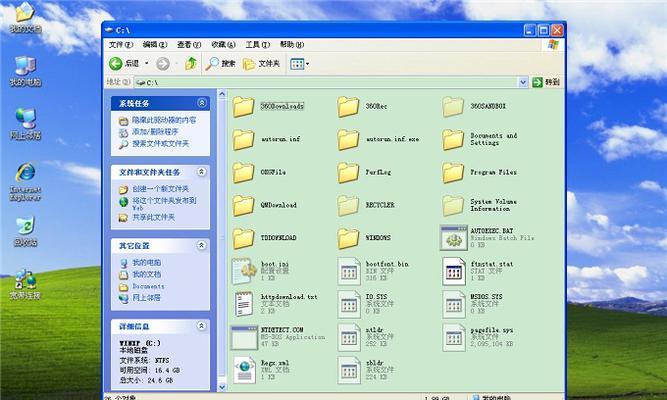Select the Regx.xml document icon
This screenshot has height=400, width=667.
[x=244, y=370]
